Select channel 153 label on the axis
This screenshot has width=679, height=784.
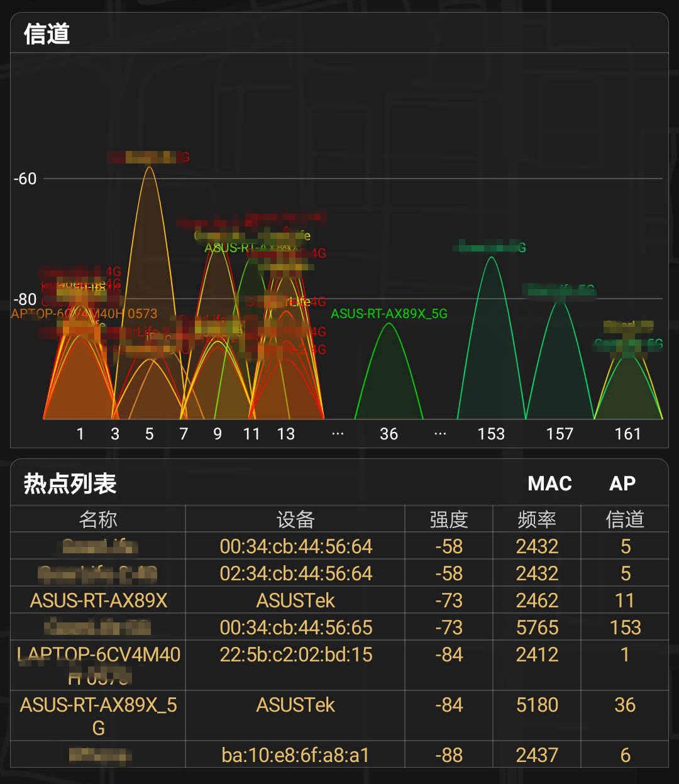coord(491,434)
